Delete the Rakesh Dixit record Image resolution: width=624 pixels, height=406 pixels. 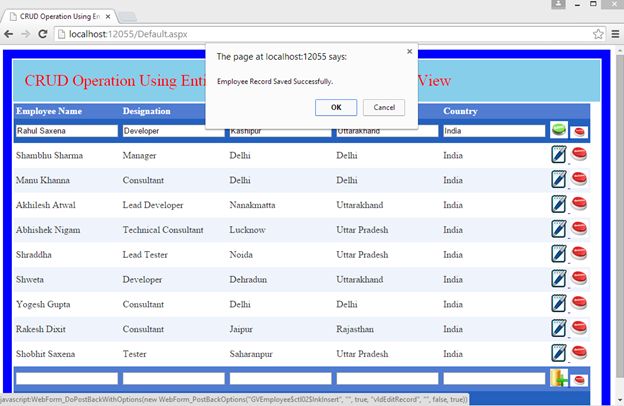(579, 327)
